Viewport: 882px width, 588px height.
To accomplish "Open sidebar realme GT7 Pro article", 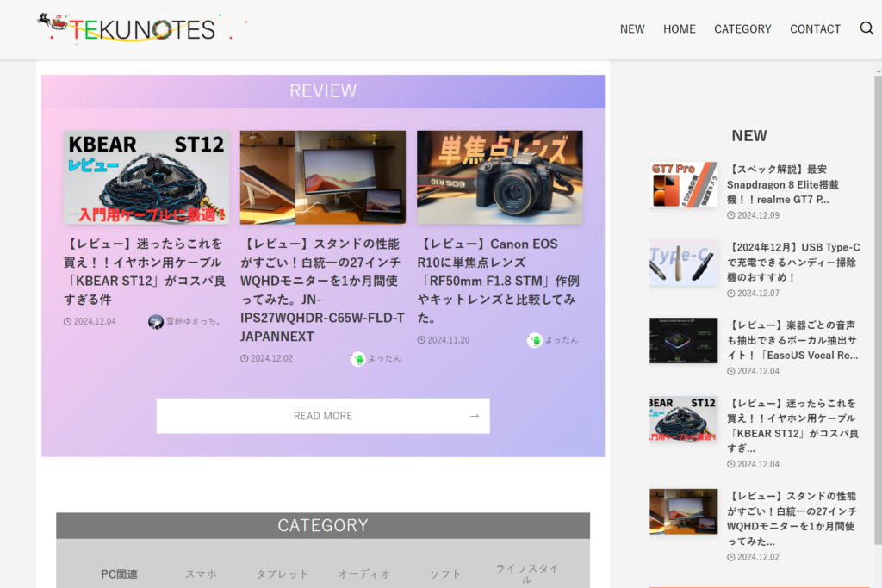I will pos(782,184).
